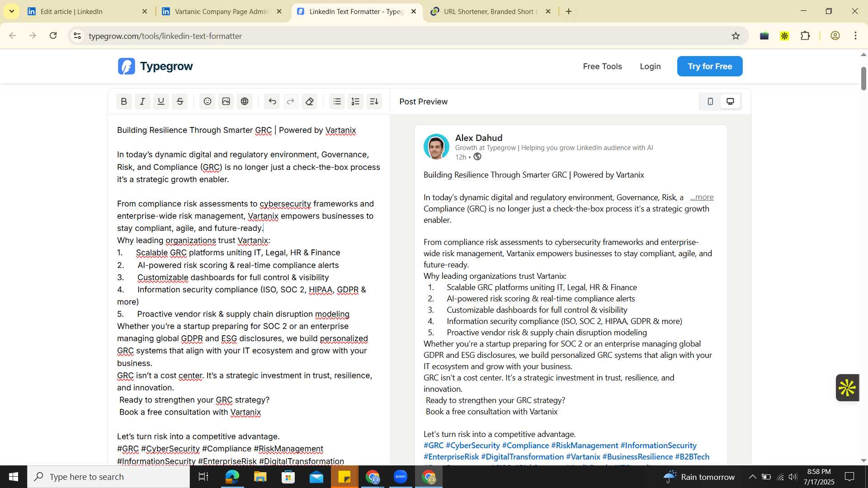The height and width of the screenshot is (488, 868).
Task: Open the Free Tools menu
Action: pos(602,66)
